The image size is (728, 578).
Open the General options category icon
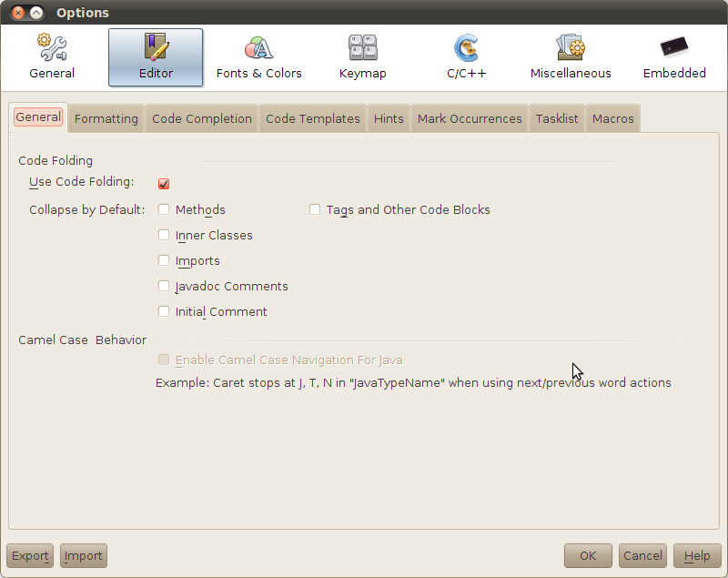click(52, 57)
